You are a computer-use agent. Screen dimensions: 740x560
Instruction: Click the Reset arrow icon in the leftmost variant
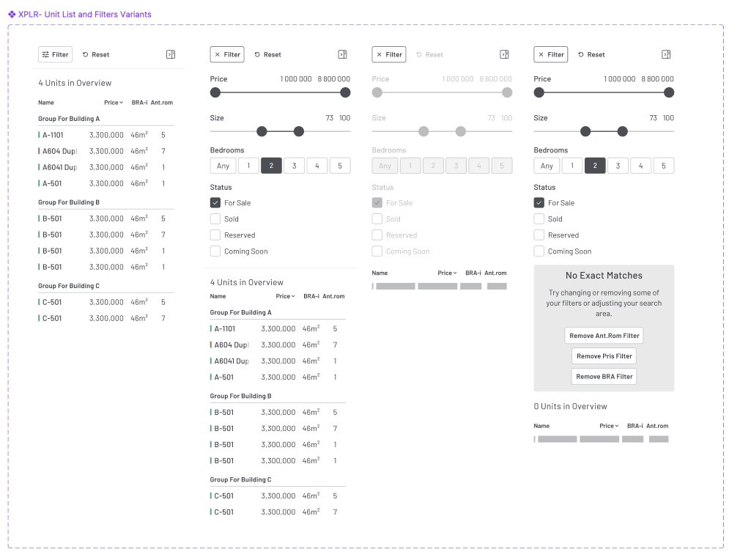(86, 54)
